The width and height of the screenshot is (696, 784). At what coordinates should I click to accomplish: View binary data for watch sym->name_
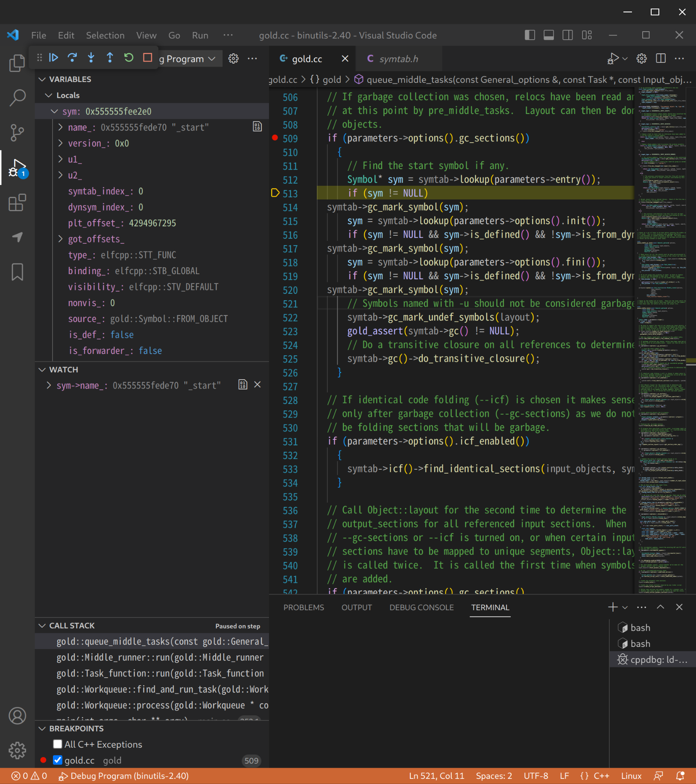pyautogui.click(x=243, y=385)
